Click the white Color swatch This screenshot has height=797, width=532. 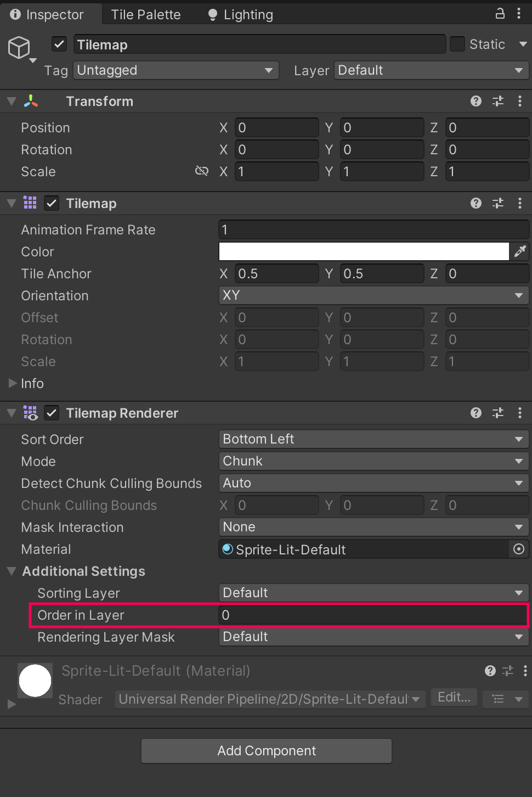[364, 251]
